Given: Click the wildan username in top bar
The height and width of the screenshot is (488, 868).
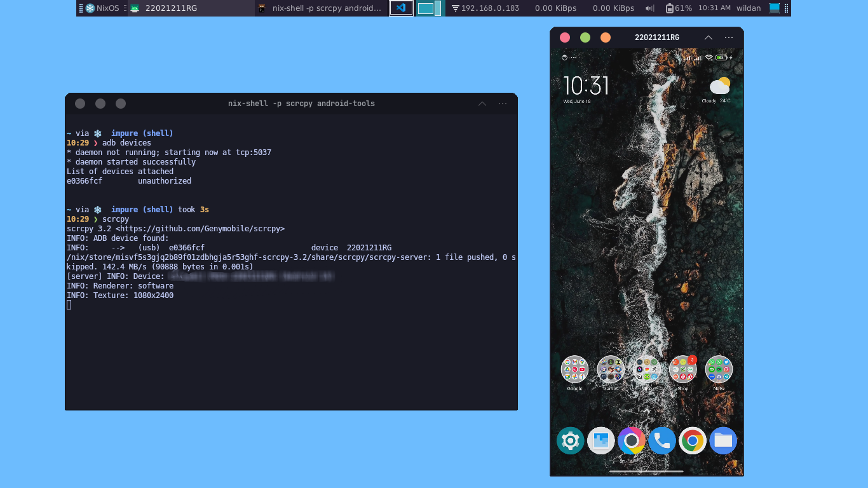Looking at the screenshot, I should coord(749,8).
